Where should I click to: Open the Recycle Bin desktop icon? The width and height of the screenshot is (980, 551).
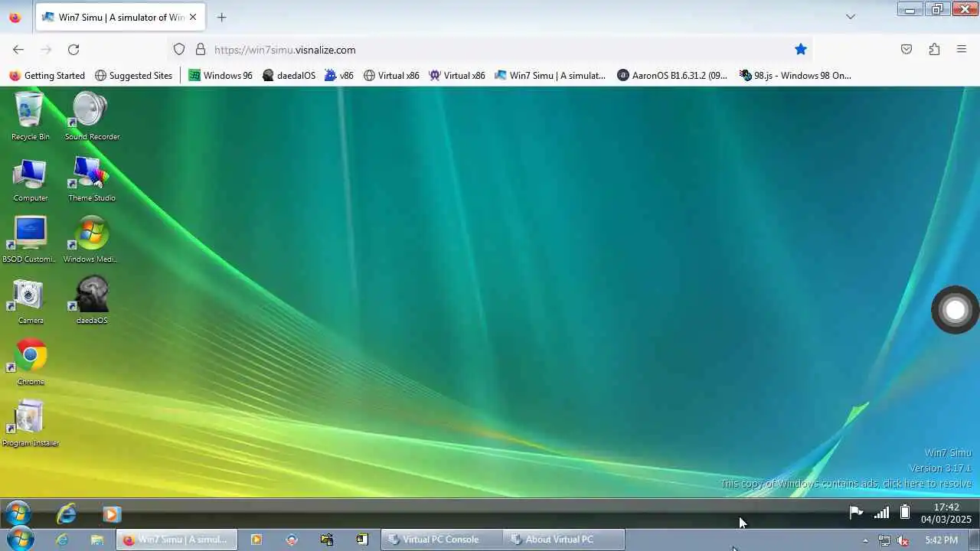30,116
